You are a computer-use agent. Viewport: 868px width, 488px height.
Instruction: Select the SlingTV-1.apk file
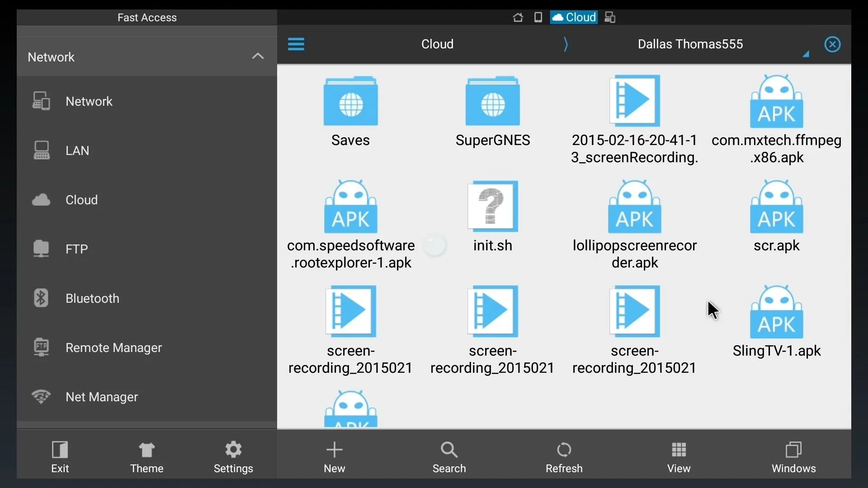pyautogui.click(x=777, y=321)
